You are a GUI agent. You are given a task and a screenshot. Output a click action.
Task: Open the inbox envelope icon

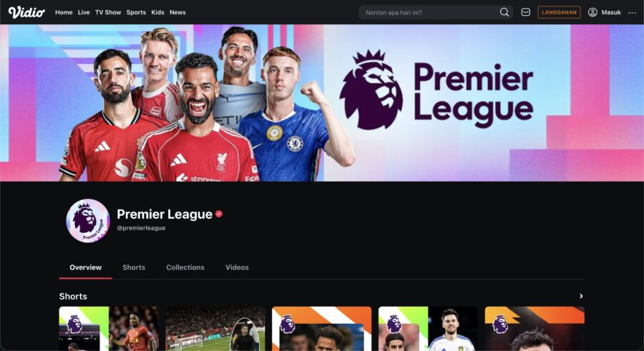(526, 12)
